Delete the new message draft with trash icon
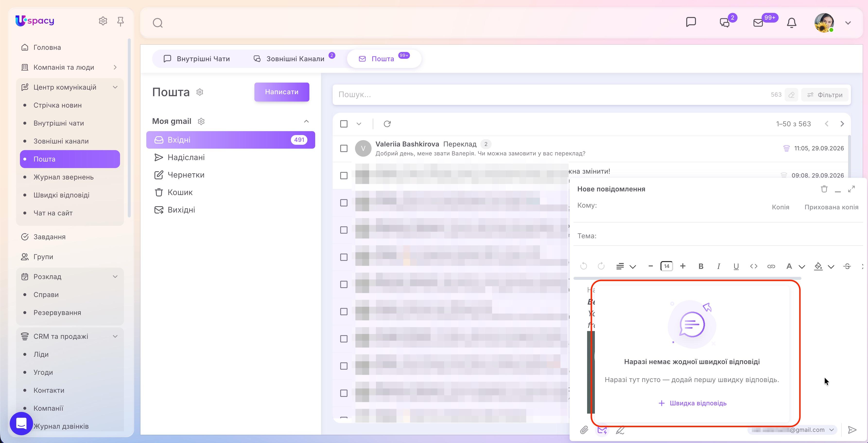Viewport: 868px width, 443px height. click(824, 189)
